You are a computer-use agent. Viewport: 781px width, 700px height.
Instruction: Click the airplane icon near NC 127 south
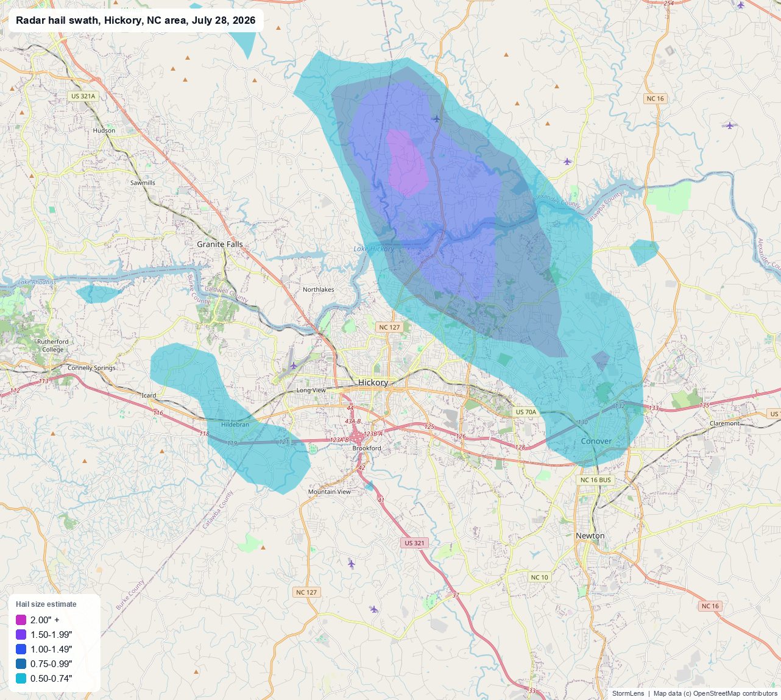tap(351, 564)
